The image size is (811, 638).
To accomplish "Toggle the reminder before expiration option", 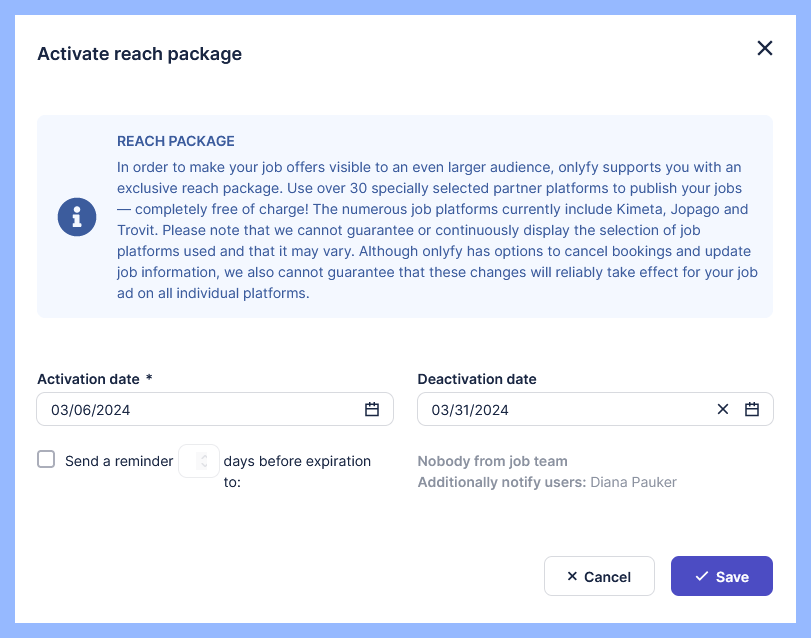I will [46, 459].
